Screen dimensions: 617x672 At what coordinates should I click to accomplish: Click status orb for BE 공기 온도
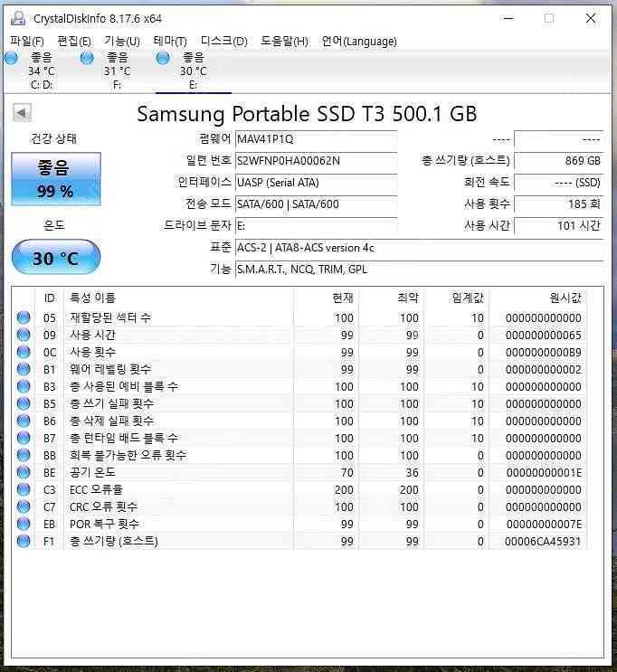pos(24,472)
